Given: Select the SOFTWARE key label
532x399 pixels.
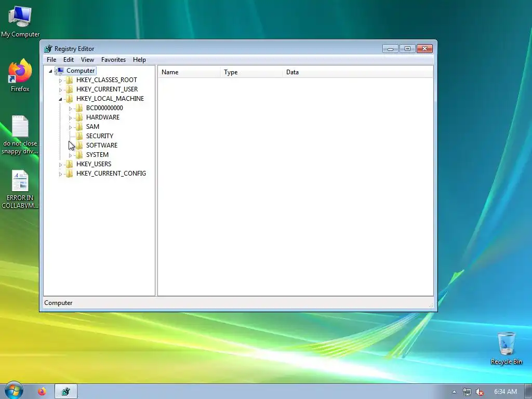Looking at the screenshot, I should tap(102, 145).
